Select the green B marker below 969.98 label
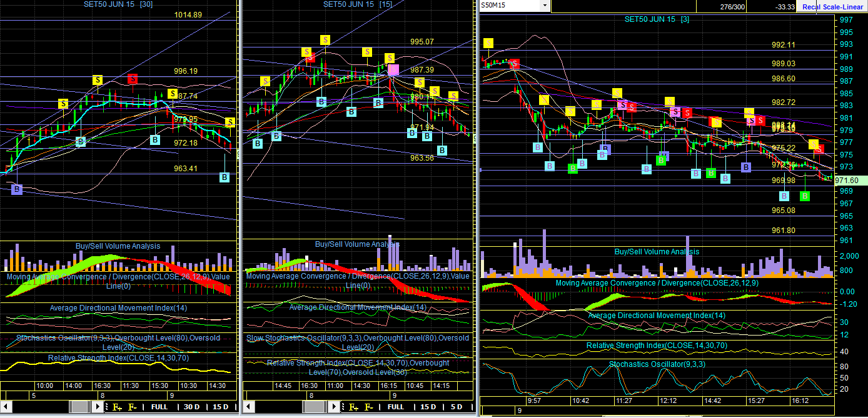Viewport: 868px width, 418px height. click(805, 196)
